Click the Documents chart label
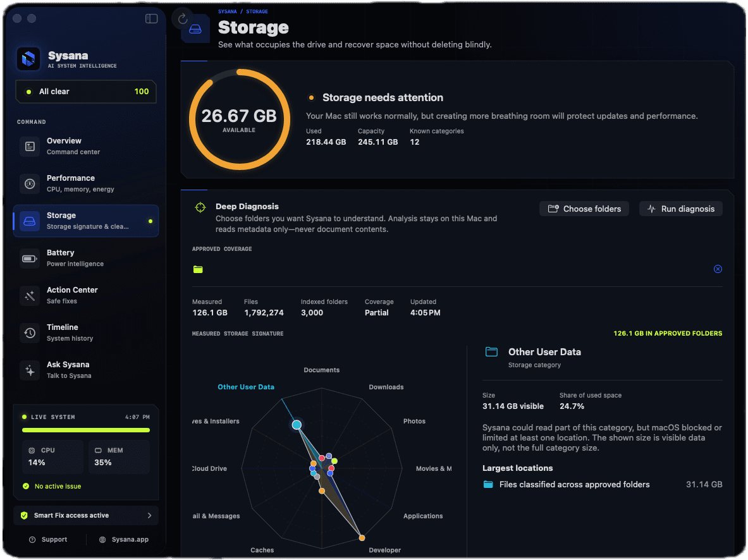This screenshot has width=748, height=560. (x=322, y=370)
